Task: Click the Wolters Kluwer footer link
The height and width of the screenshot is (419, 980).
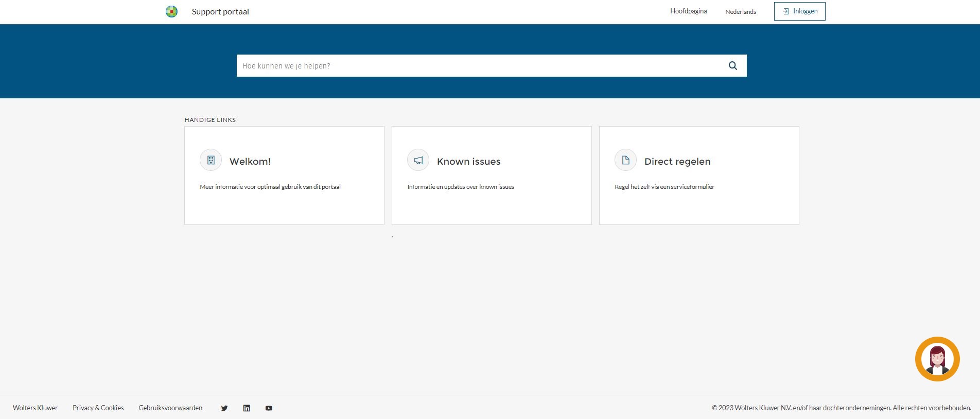Action: pyautogui.click(x=35, y=408)
